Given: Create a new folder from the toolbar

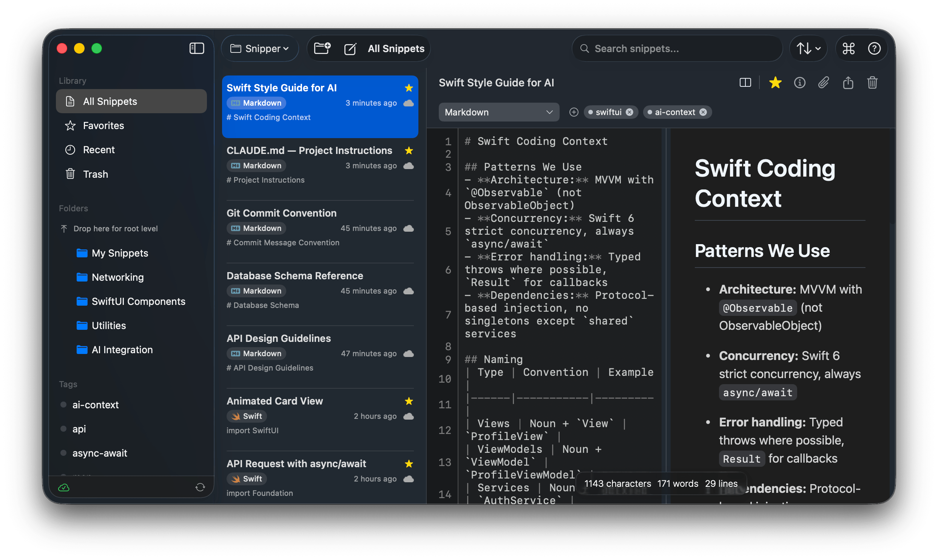Looking at the screenshot, I should (322, 48).
